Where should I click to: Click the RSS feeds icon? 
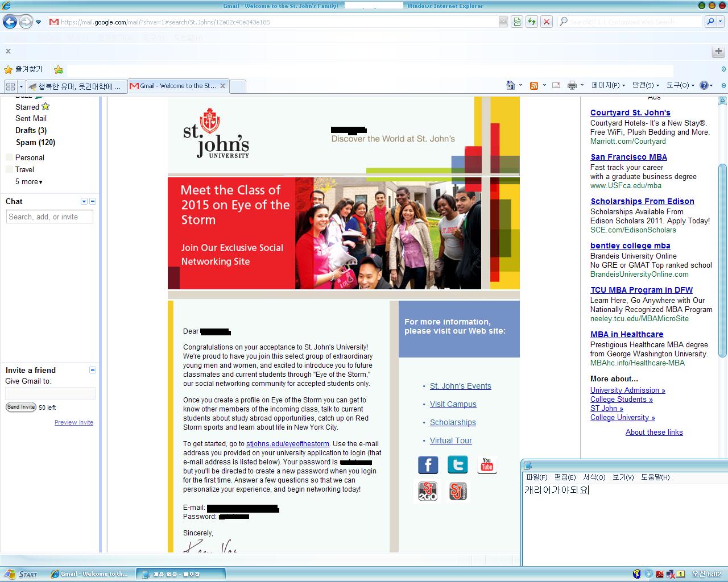point(534,85)
